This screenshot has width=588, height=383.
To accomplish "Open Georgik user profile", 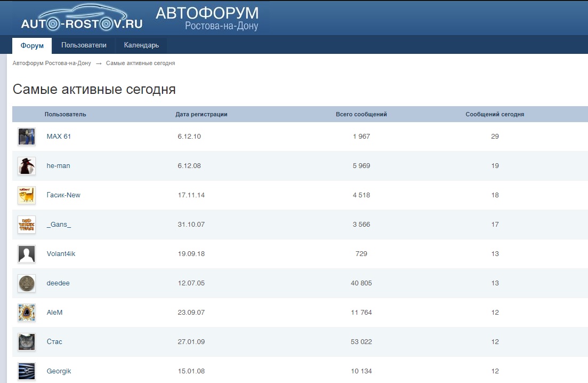I will [x=59, y=371].
